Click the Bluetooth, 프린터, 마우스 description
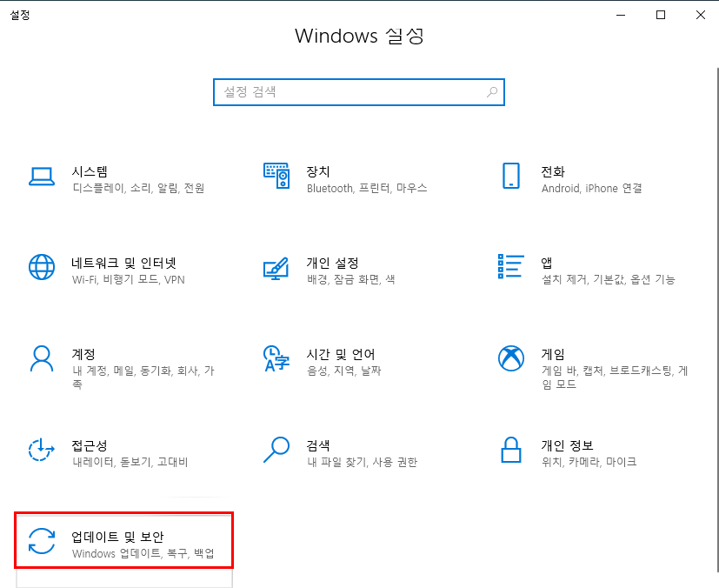The height and width of the screenshot is (588, 719). tap(367, 188)
